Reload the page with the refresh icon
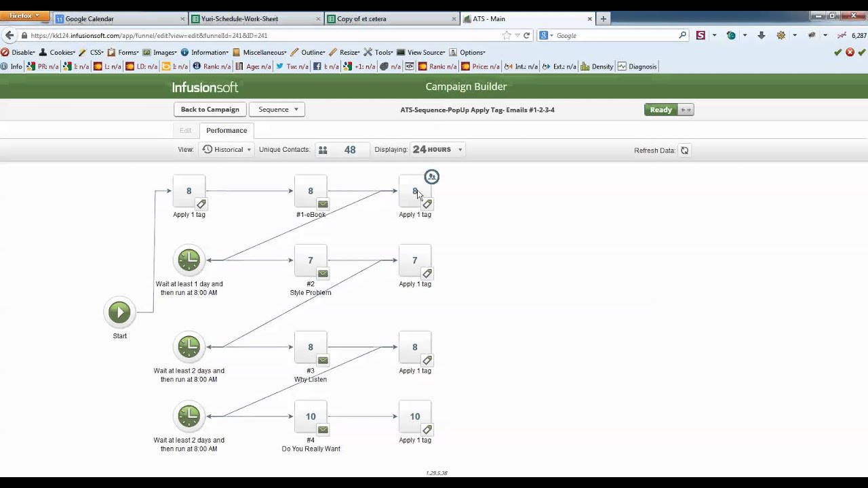 (x=526, y=35)
